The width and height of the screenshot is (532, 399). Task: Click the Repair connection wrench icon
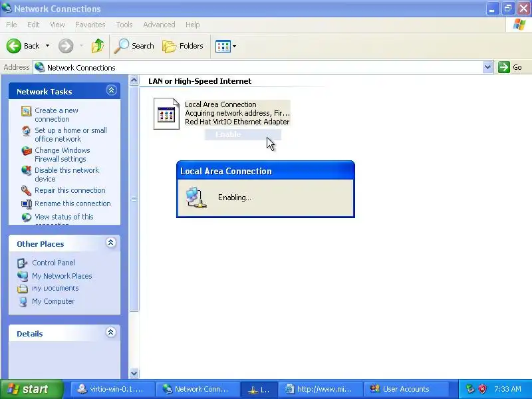coord(26,191)
